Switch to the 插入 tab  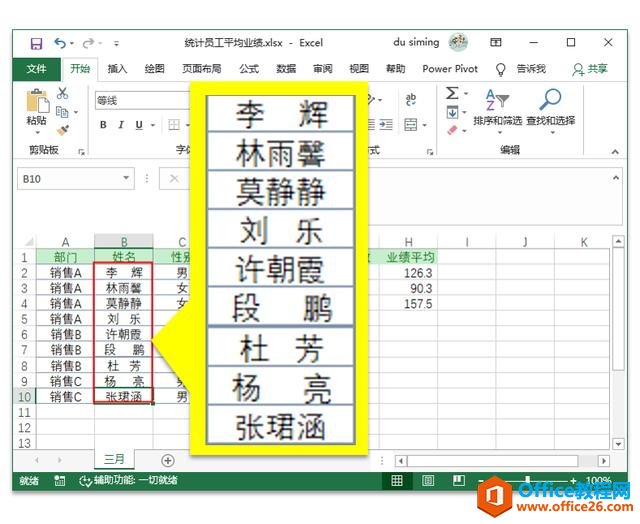[117, 69]
